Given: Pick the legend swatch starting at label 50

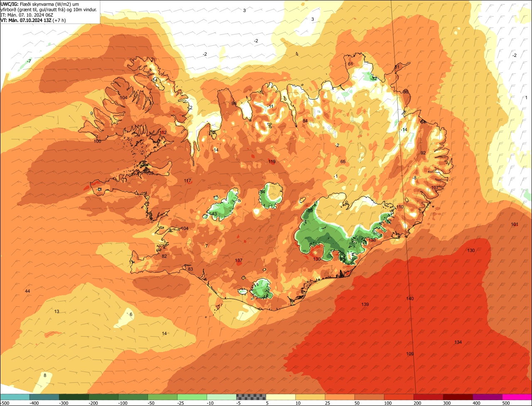Looking at the screenshot, I should click(369, 397).
